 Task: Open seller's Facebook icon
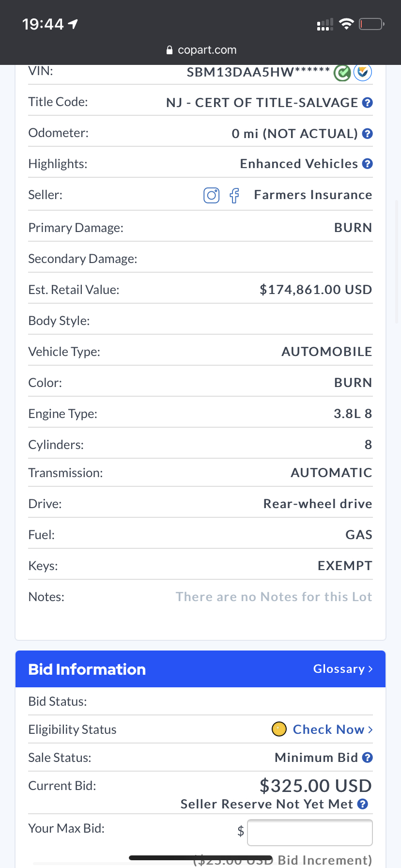pos(234,195)
